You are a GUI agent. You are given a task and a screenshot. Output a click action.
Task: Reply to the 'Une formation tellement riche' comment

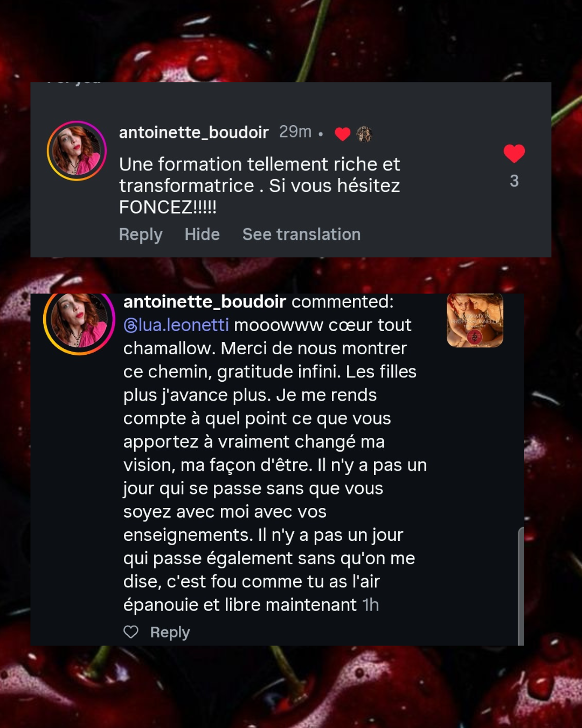(x=141, y=235)
